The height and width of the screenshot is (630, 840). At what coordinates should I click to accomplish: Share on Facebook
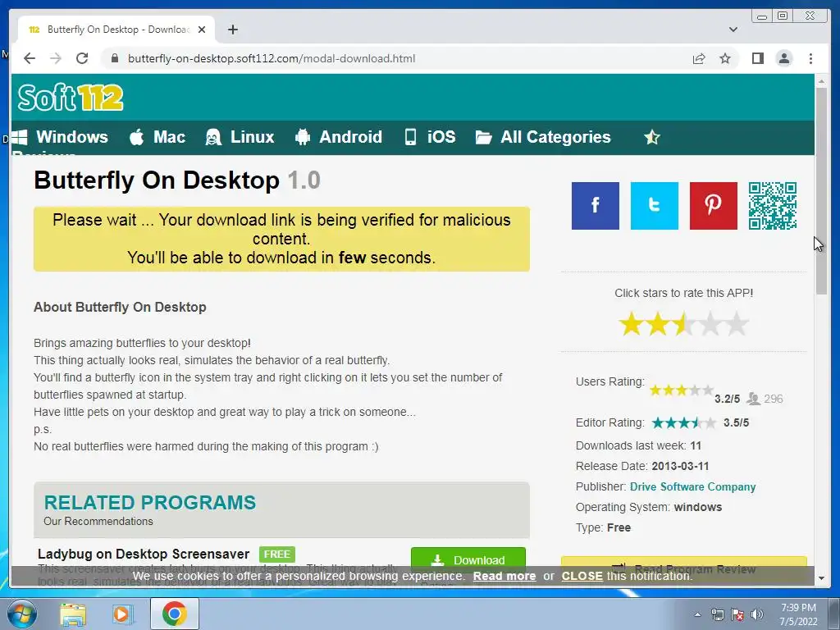596,206
